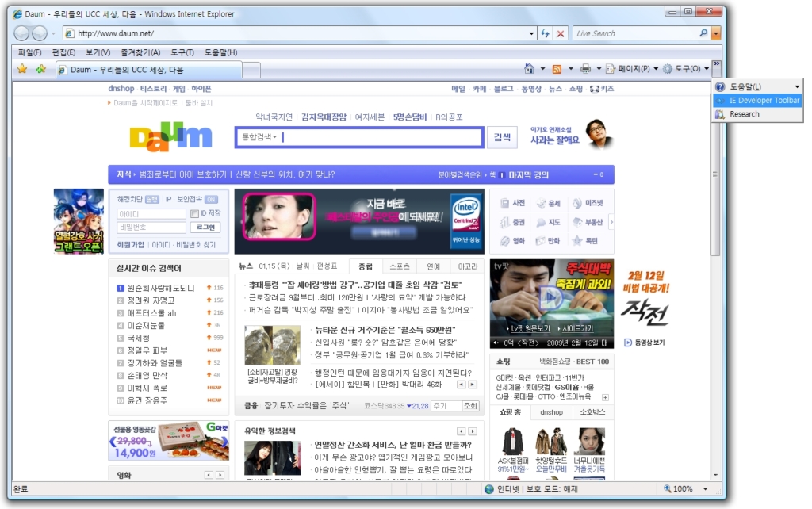Choose Research in the overflow menu
812x509 pixels.
(x=758, y=114)
